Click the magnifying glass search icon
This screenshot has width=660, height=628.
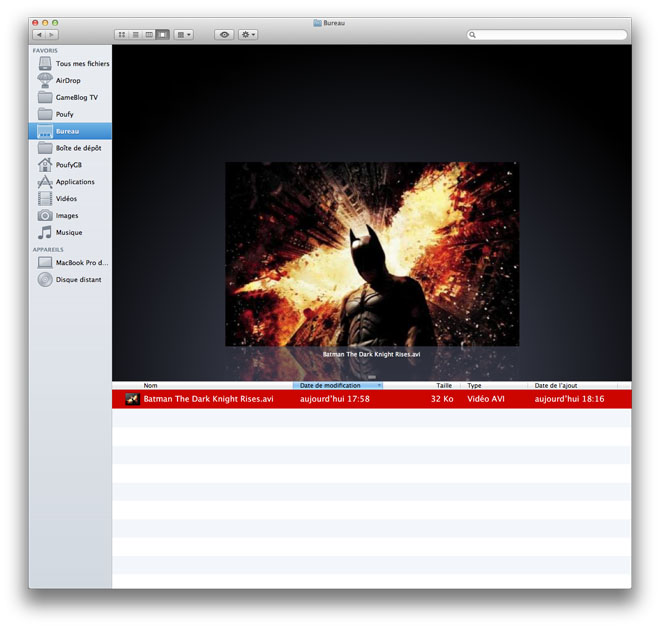472,35
